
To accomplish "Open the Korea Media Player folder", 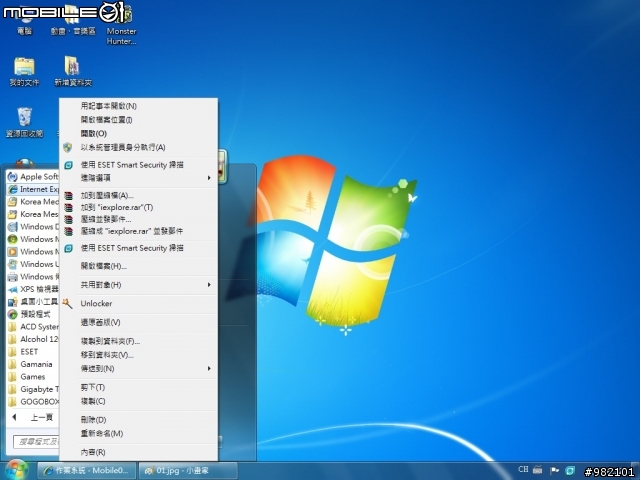I will click(33, 202).
